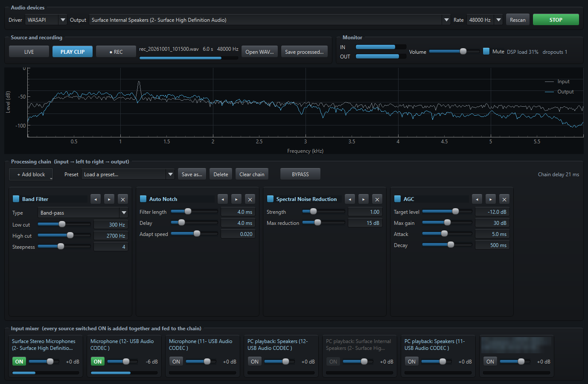Click the Max reduction value field
Screen dimensions: 588x384
coord(365,223)
